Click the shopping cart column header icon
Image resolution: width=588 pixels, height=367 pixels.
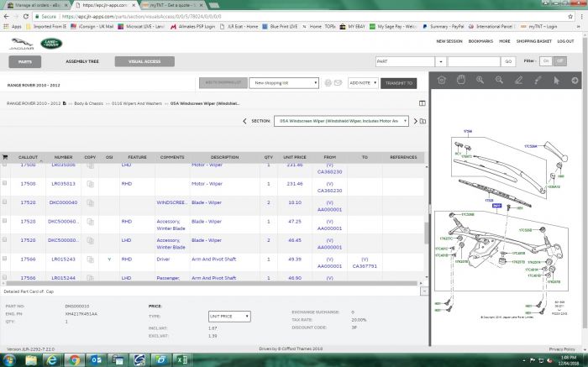[5, 157]
